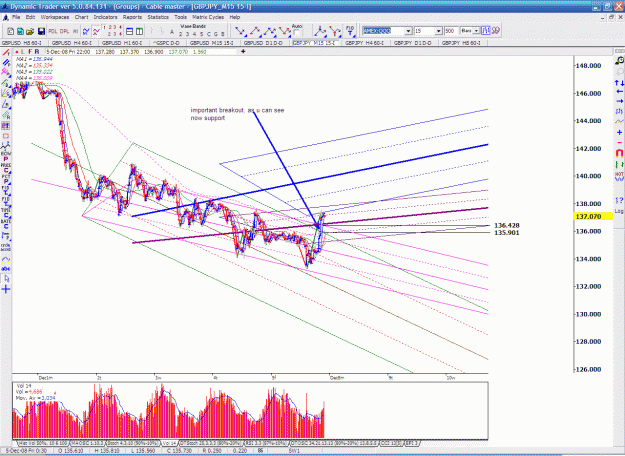Click the new document toolbar icon
The image size is (625, 456).
(x=11, y=31)
